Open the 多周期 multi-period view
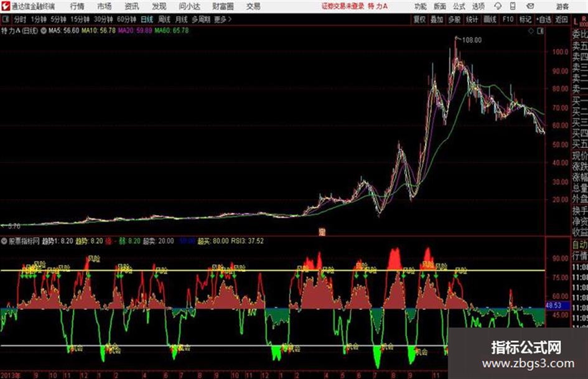 (x=201, y=19)
